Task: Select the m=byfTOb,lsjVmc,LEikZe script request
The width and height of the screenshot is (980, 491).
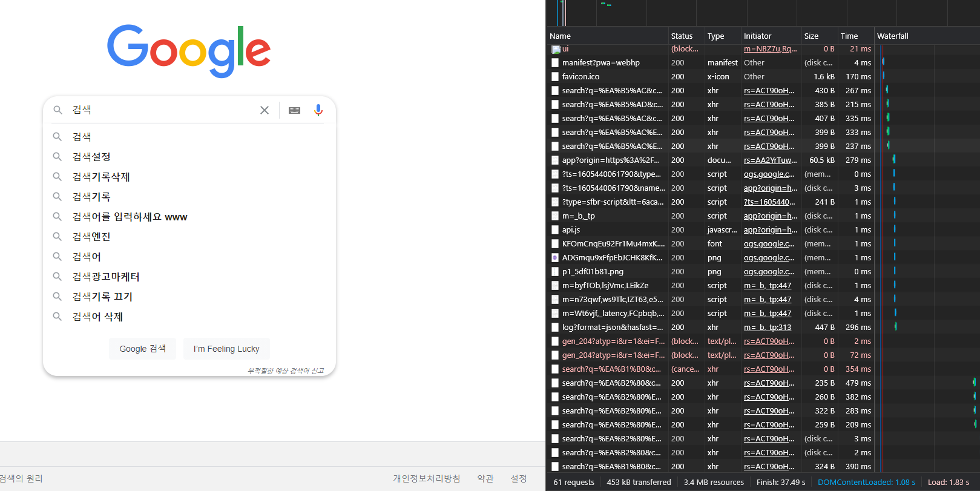Action: (605, 286)
